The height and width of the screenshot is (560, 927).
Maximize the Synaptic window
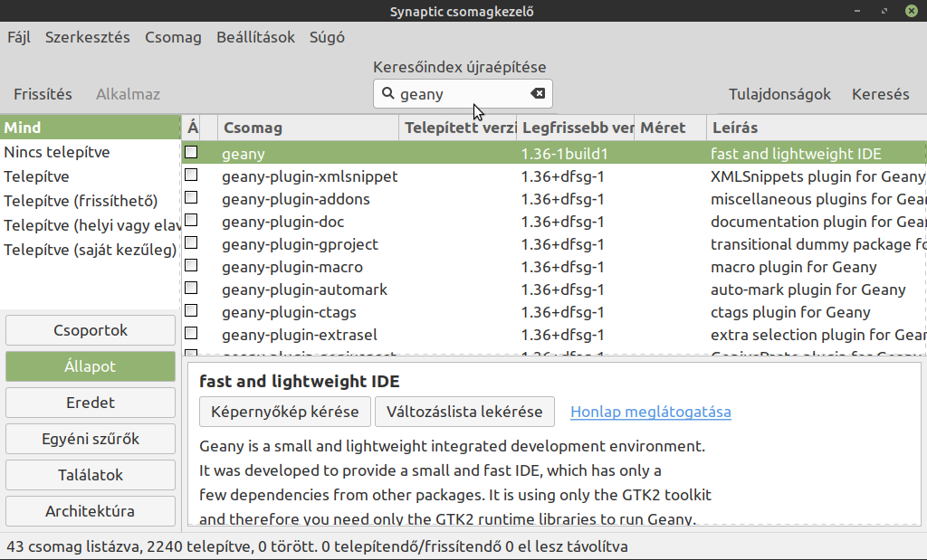pyautogui.click(x=884, y=11)
